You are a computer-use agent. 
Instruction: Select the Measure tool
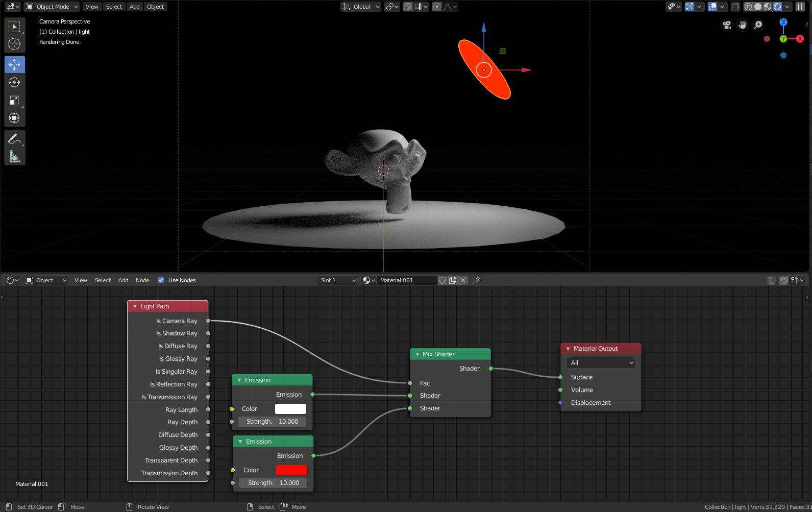(x=14, y=156)
